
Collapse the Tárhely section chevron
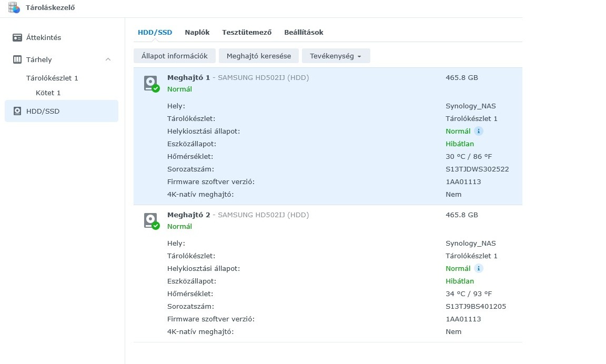[108, 59]
